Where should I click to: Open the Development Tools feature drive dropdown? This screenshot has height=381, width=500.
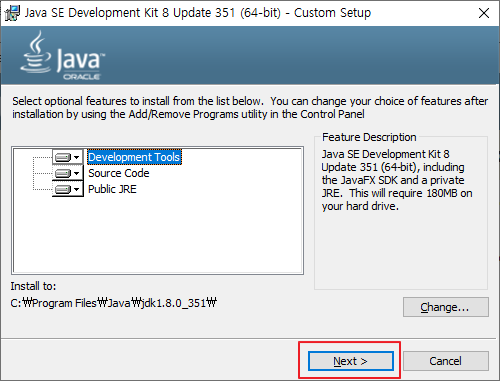point(68,157)
